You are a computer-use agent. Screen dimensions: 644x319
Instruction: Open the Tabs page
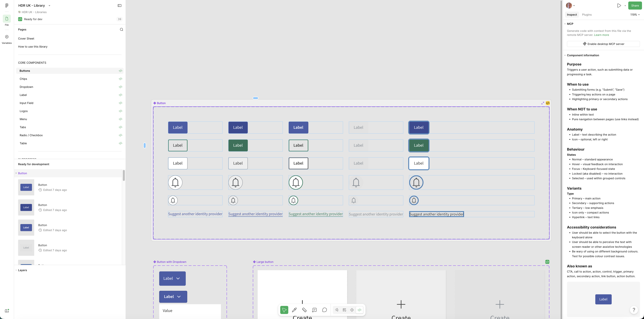point(70,127)
